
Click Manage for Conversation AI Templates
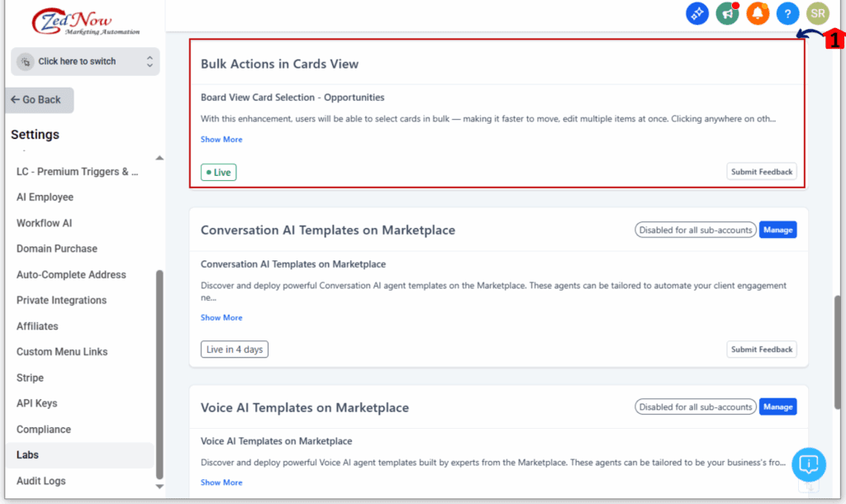point(777,230)
